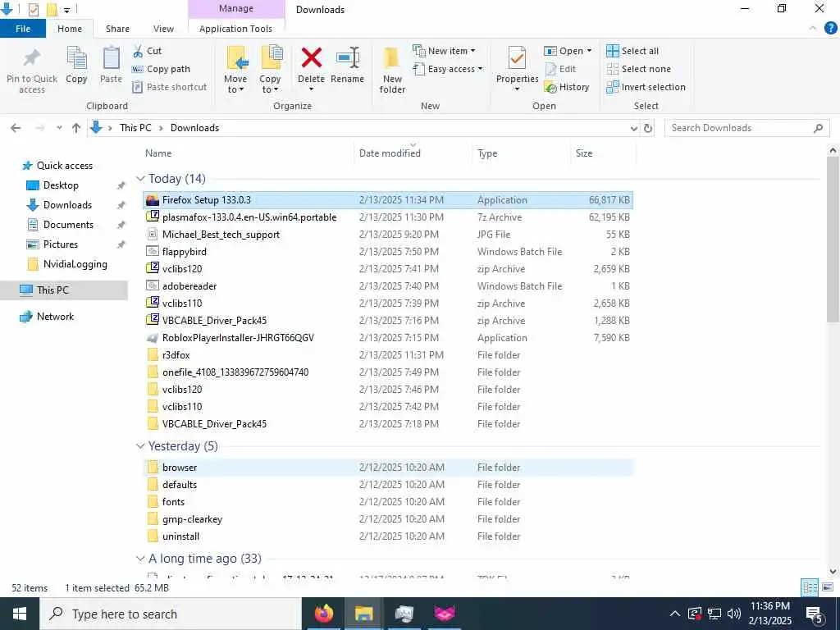Sort by the Date modified column
Image resolution: width=840 pixels, height=630 pixels.
(x=413, y=153)
